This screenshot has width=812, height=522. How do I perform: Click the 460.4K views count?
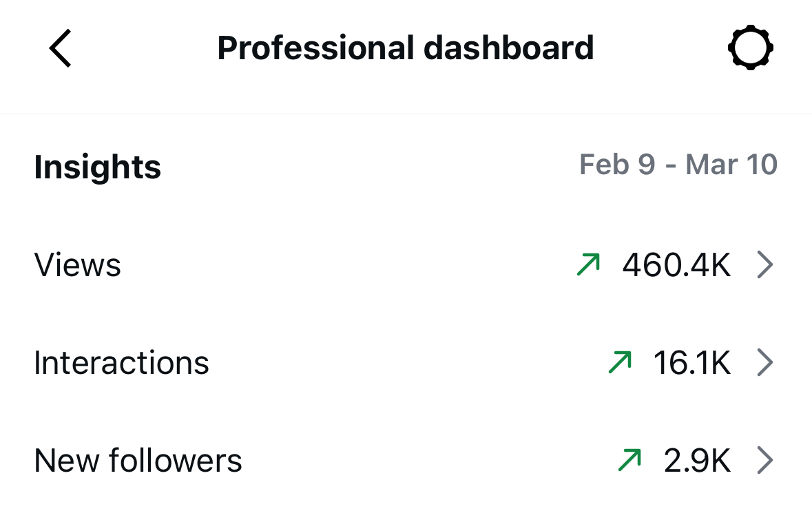pyautogui.click(x=676, y=265)
